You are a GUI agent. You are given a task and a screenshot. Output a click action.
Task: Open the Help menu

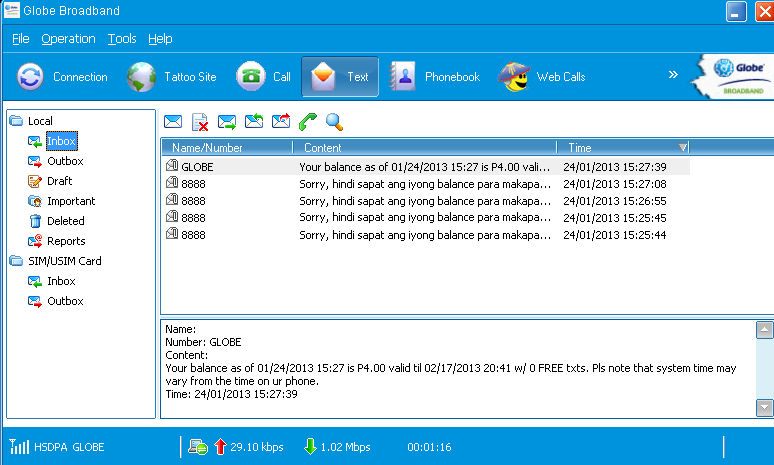(x=160, y=39)
